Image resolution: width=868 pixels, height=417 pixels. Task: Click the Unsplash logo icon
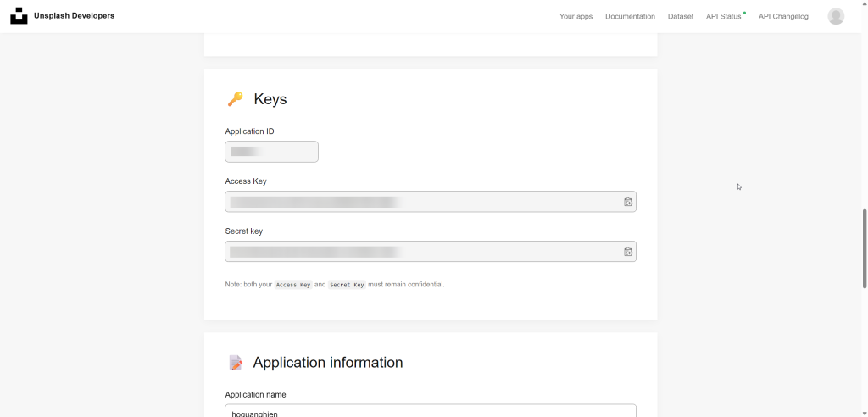tap(19, 16)
